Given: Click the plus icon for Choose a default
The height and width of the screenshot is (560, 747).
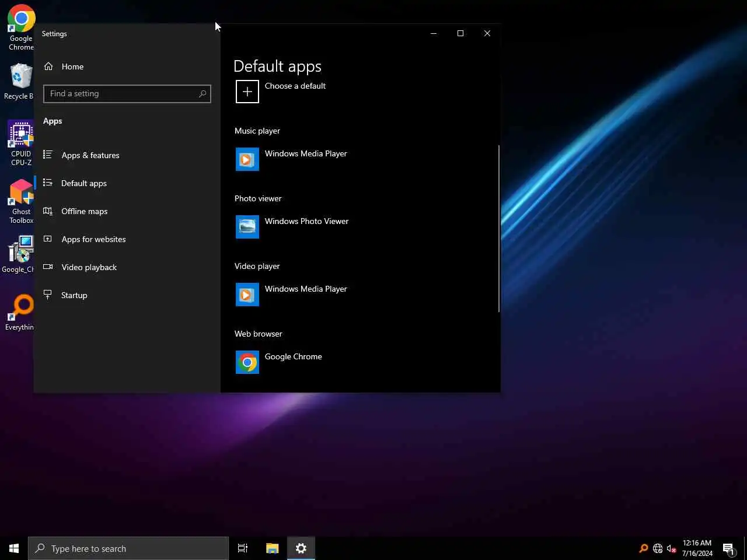Looking at the screenshot, I should tap(247, 92).
